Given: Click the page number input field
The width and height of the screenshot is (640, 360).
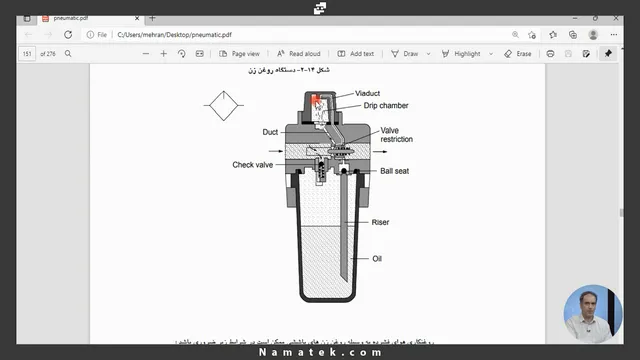Looking at the screenshot, I should coord(27,54).
